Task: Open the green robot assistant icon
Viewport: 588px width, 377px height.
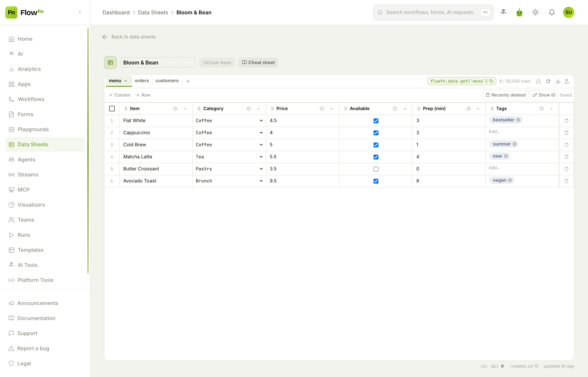Action: point(519,12)
